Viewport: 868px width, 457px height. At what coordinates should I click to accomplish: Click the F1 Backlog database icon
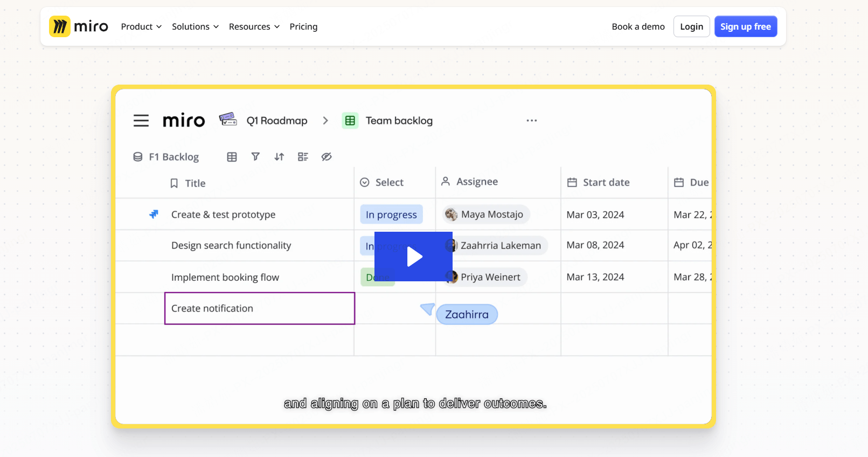(138, 157)
